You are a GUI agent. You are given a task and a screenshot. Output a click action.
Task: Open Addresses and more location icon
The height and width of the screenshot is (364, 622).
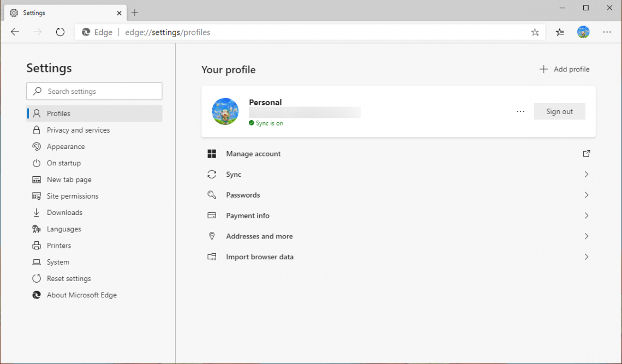[212, 236]
